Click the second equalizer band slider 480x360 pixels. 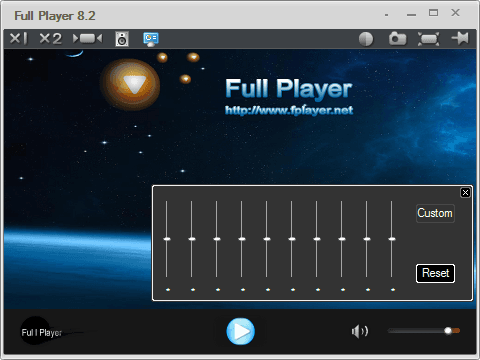point(192,239)
